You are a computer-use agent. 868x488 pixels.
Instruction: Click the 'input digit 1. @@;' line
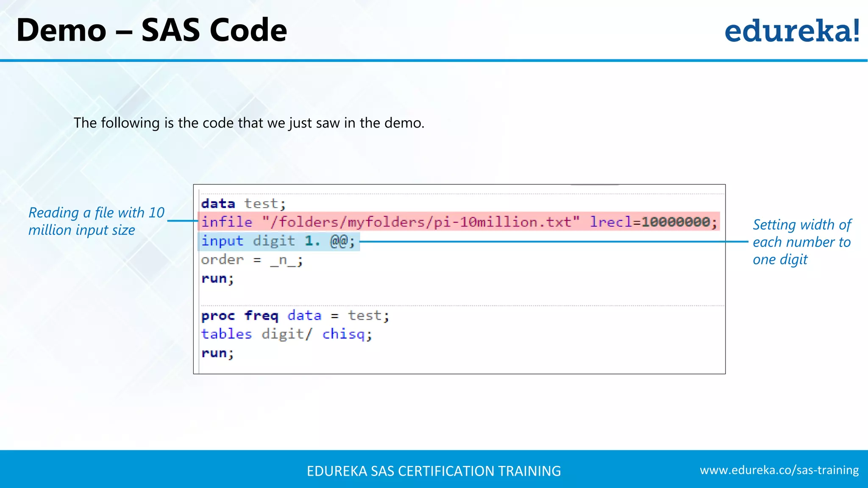tap(279, 241)
